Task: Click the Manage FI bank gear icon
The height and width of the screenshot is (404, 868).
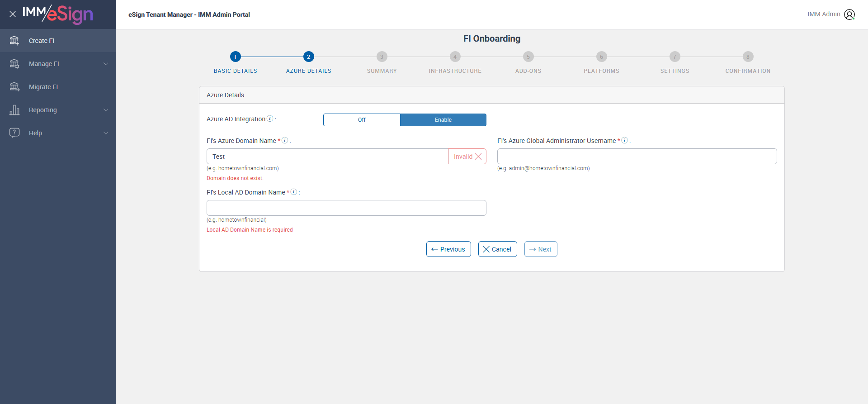Action: [14, 64]
